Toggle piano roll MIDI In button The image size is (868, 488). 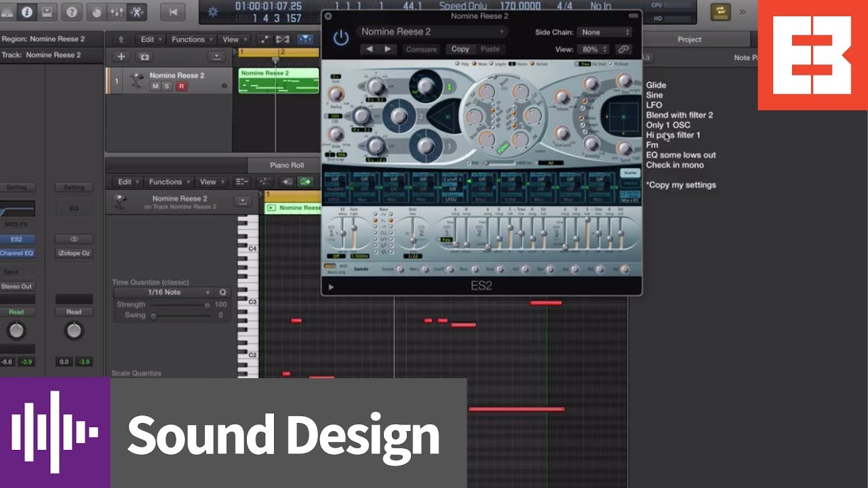point(287,182)
